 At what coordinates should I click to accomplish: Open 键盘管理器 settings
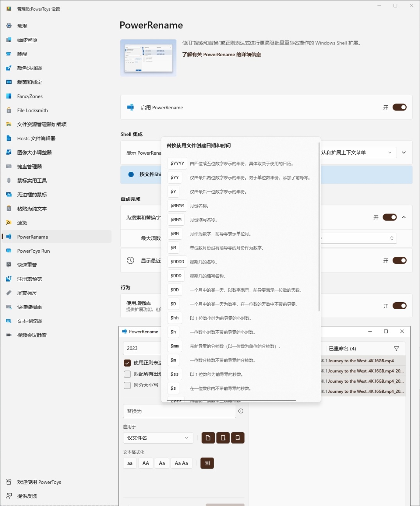(56, 166)
